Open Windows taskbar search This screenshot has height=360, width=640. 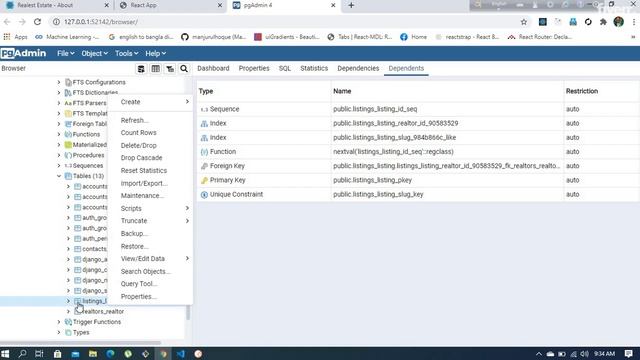tap(22, 354)
